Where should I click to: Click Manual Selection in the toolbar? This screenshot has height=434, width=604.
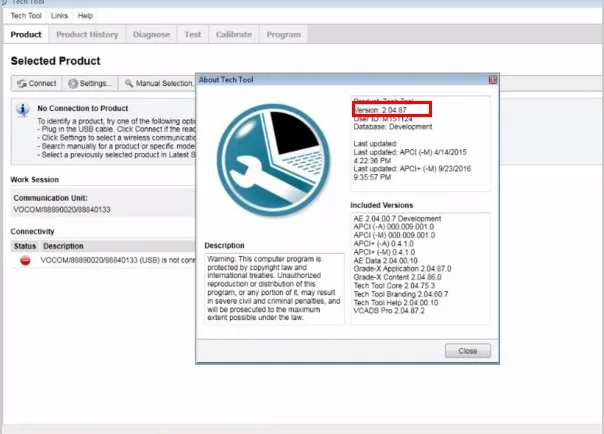tap(159, 83)
